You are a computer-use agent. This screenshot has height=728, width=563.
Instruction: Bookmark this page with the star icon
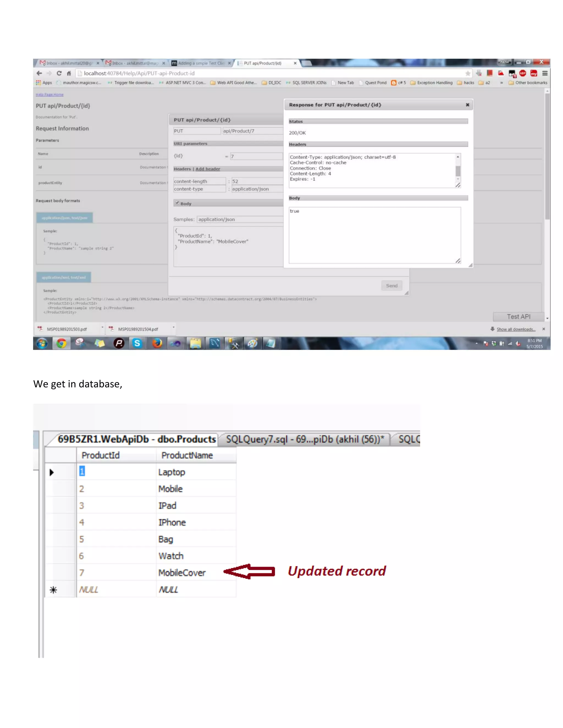pos(468,73)
